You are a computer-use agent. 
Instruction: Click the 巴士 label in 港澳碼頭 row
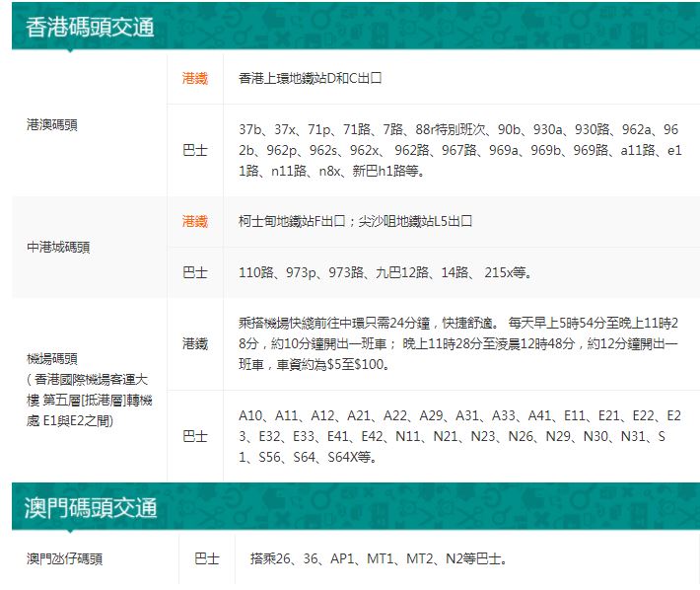tap(195, 151)
